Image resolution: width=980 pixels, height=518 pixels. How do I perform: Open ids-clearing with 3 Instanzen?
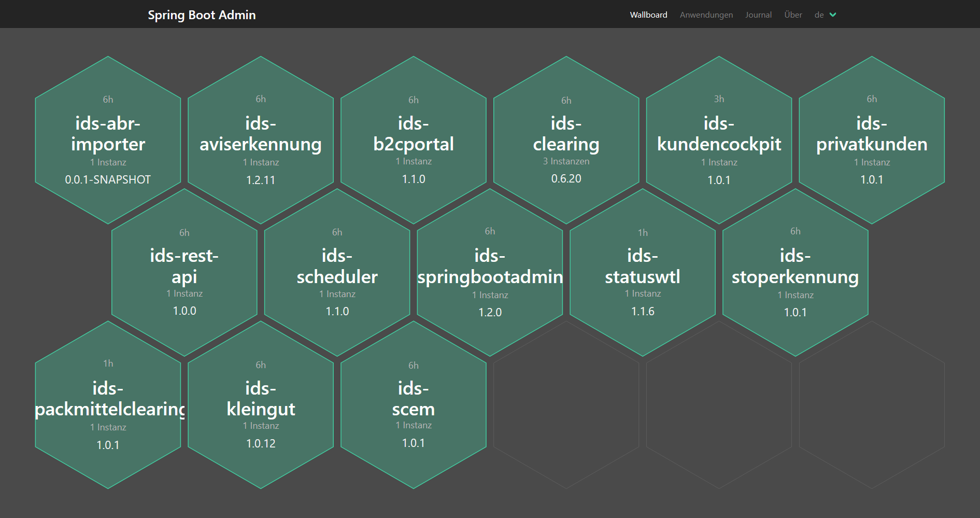[x=566, y=140]
